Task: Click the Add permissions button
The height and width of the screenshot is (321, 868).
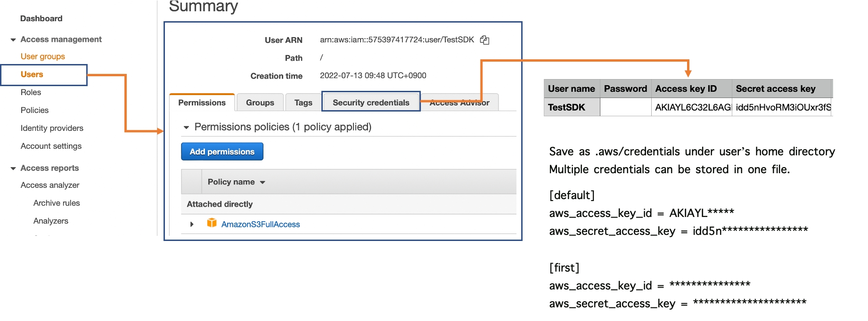Action: 222,152
